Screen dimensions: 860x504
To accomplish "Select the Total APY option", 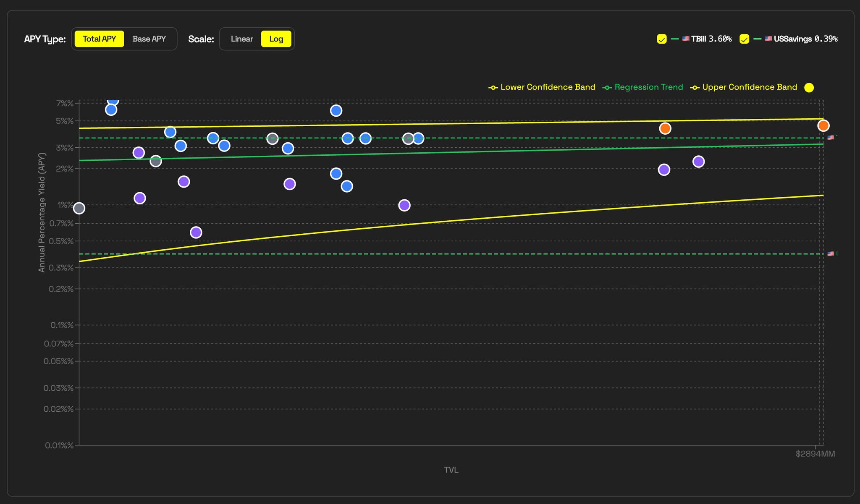I will coord(100,39).
